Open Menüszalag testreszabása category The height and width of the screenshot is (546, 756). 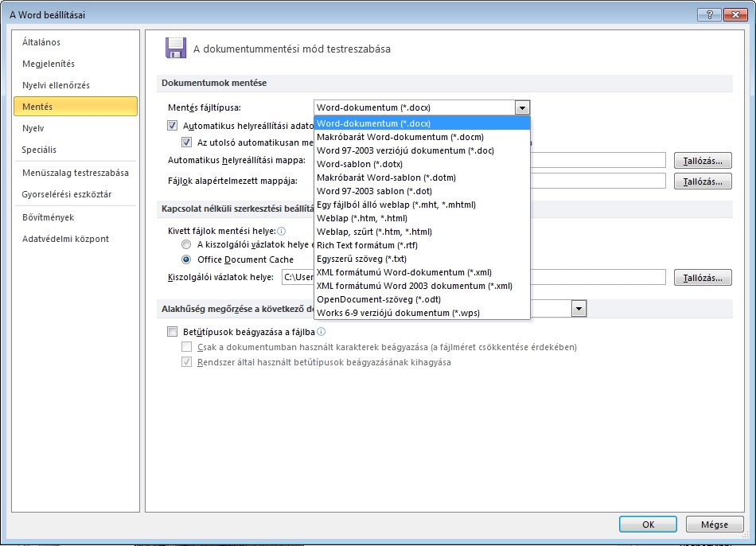[x=76, y=173]
